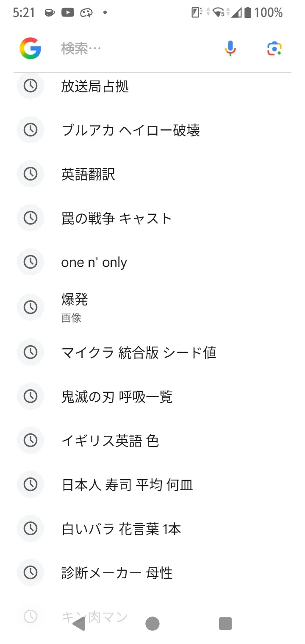Open Google Lens camera search
The height and width of the screenshot is (644, 305).
tap(274, 48)
